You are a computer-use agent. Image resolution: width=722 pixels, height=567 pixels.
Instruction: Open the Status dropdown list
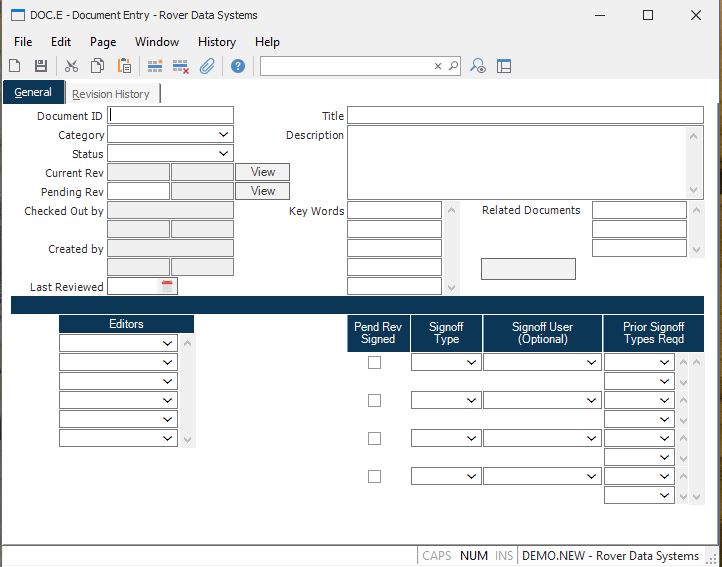(x=224, y=154)
